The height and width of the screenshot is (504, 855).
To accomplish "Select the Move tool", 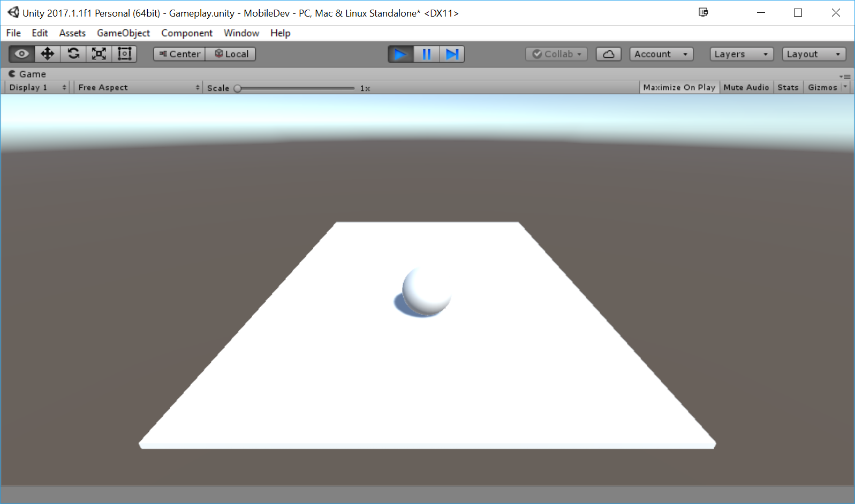I will tap(48, 54).
